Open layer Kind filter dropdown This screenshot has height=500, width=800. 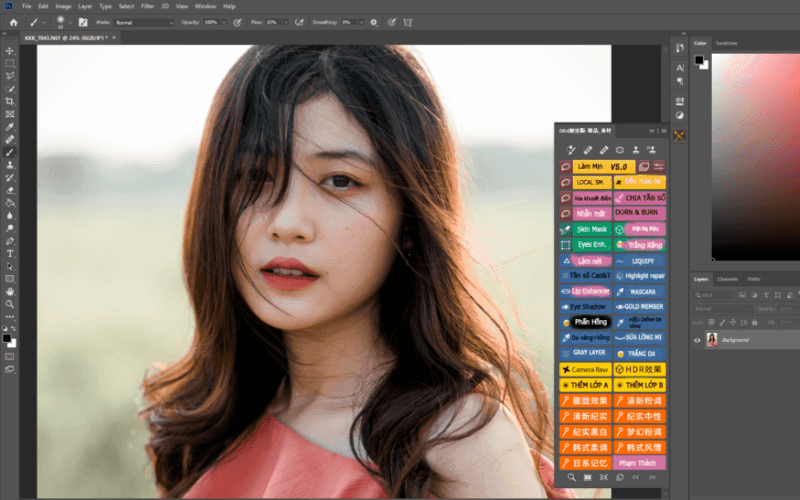coord(713,295)
